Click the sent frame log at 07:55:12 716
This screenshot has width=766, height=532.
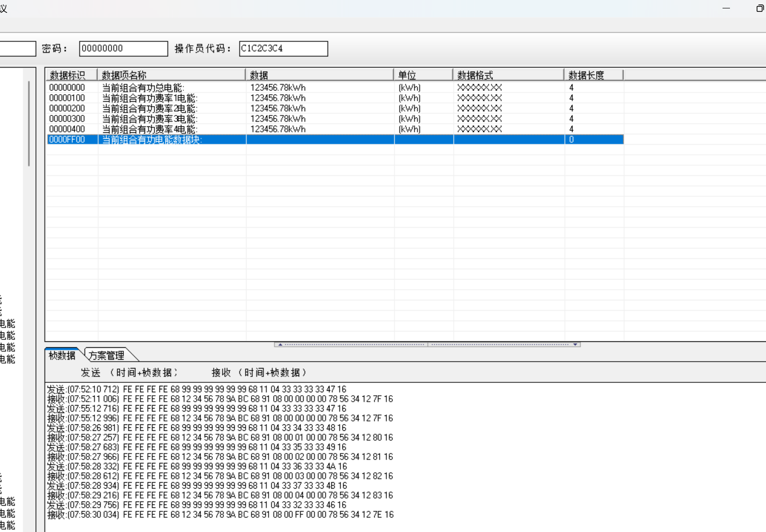coord(197,409)
